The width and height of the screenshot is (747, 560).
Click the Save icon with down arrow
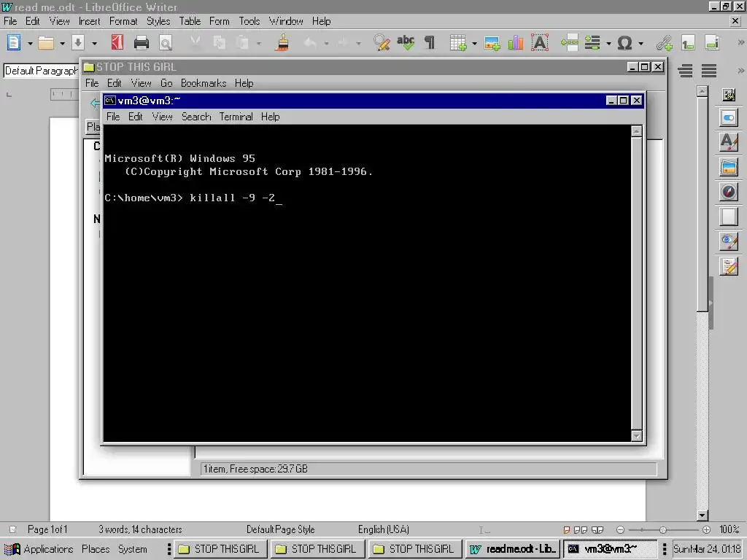tap(78, 43)
